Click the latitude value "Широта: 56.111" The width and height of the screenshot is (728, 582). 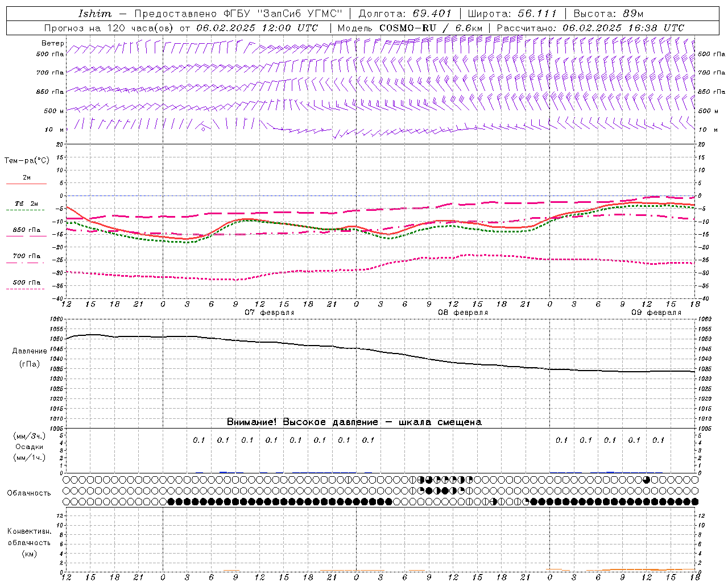(511, 14)
